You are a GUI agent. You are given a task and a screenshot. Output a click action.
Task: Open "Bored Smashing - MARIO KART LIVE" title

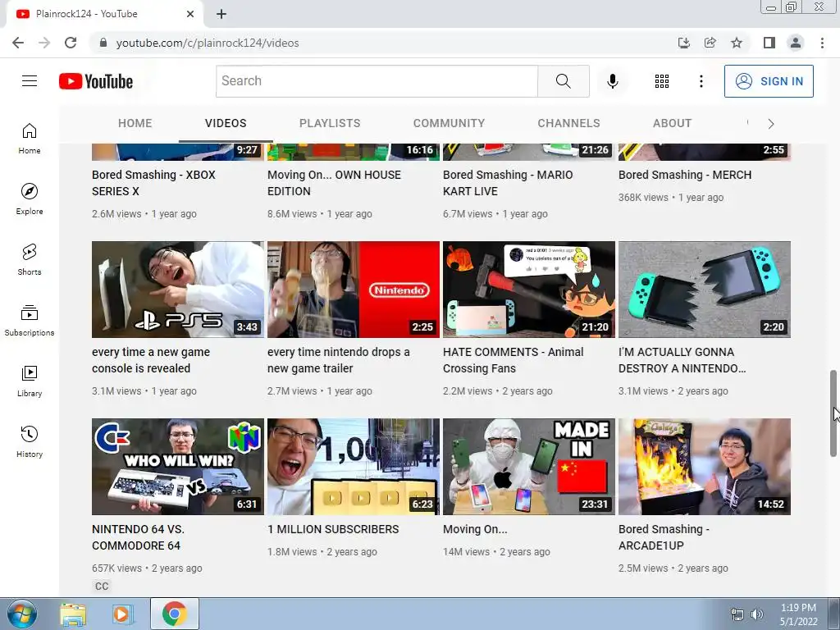point(508,183)
